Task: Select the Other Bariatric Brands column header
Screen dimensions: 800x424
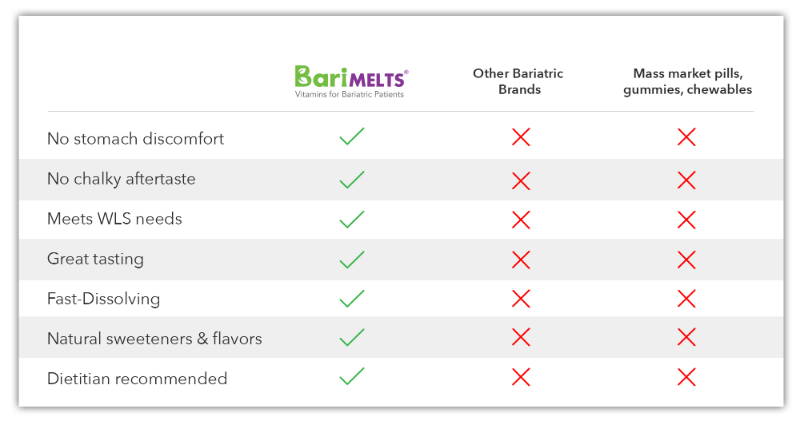Action: coord(518,81)
